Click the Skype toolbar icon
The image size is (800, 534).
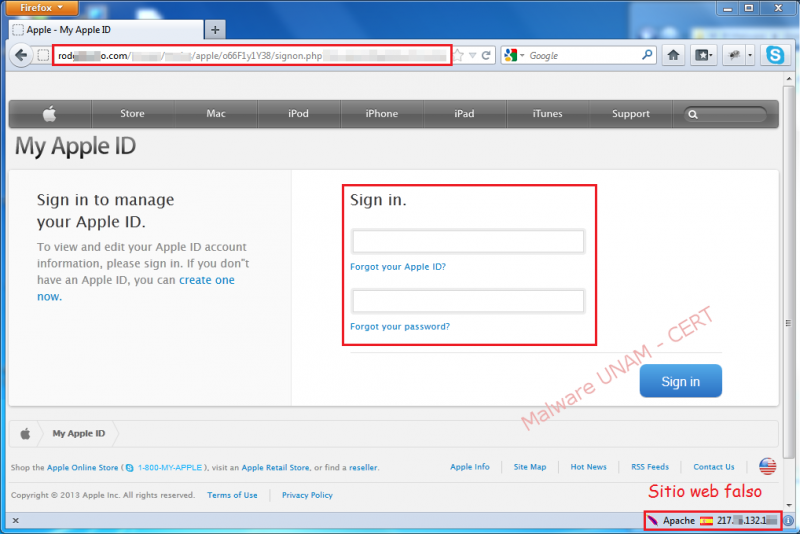tap(774, 55)
